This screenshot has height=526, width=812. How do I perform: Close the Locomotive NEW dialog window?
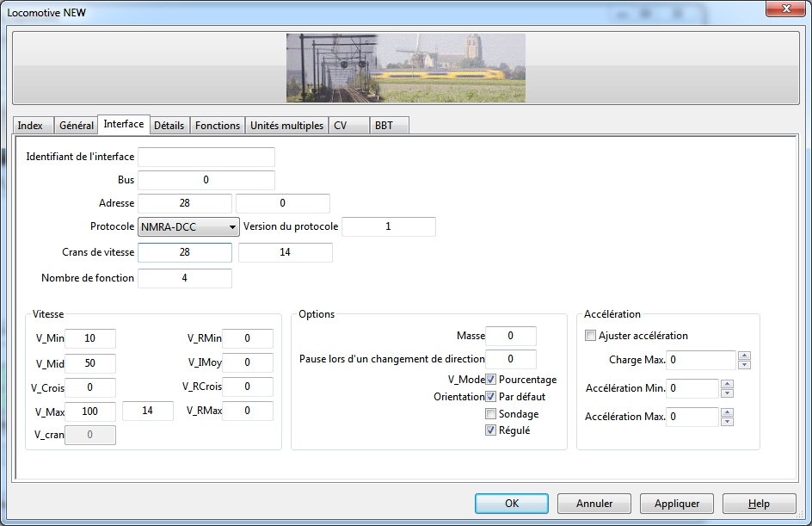point(781,9)
